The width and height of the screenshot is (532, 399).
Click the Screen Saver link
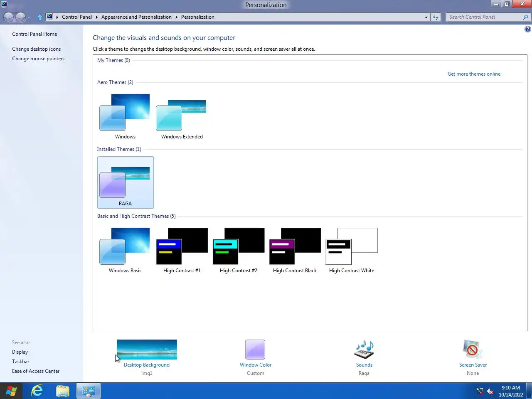pos(473,365)
